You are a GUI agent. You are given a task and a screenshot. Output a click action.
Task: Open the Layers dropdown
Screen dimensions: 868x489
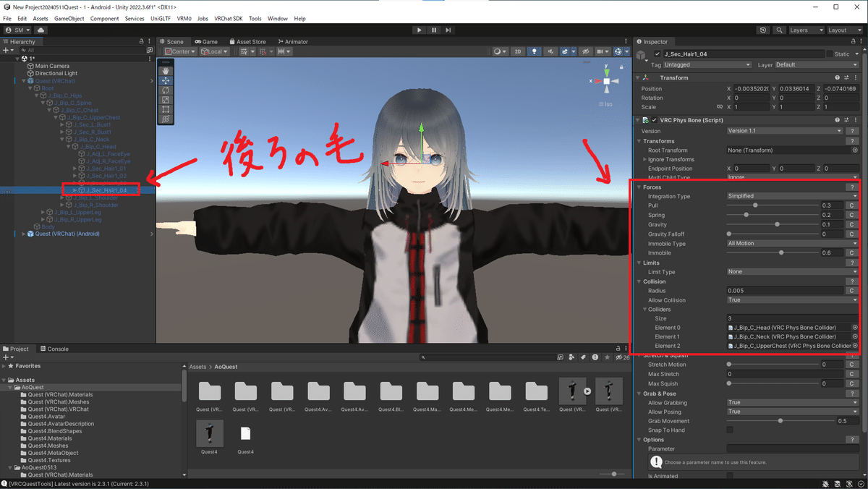tap(806, 30)
